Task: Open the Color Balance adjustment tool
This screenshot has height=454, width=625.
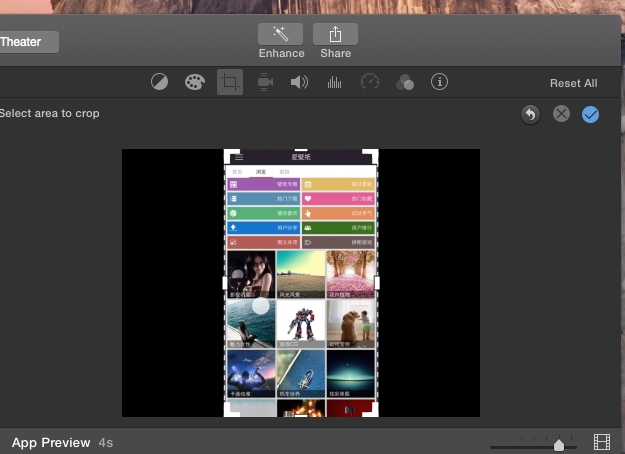Action: [159, 82]
